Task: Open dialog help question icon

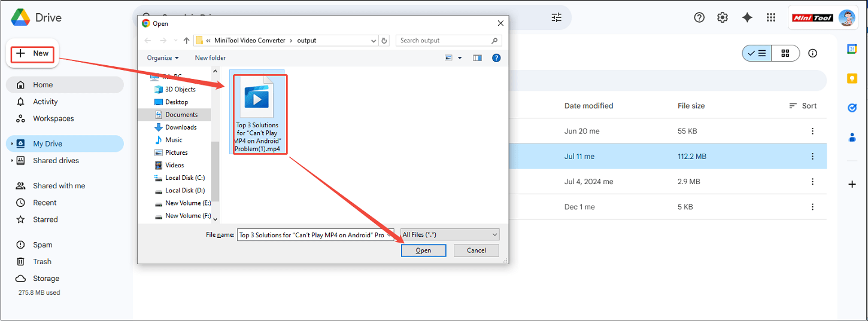Action: pyautogui.click(x=496, y=58)
